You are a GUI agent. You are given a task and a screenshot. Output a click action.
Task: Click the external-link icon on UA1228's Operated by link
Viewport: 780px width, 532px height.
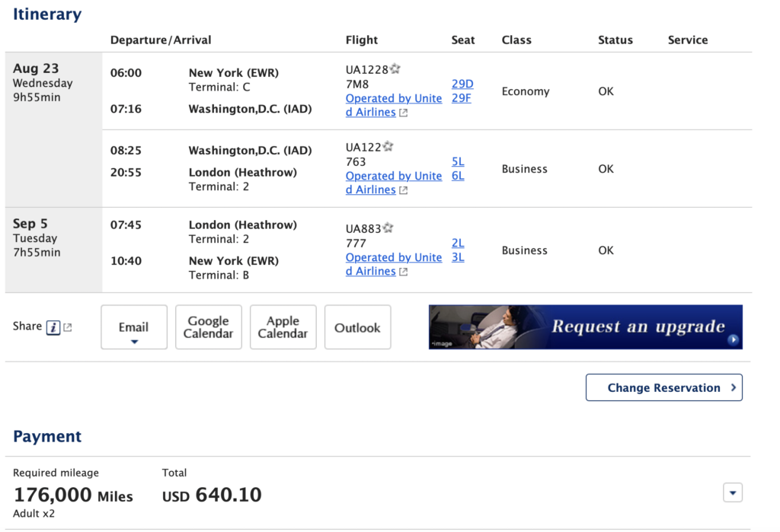pyautogui.click(x=404, y=112)
